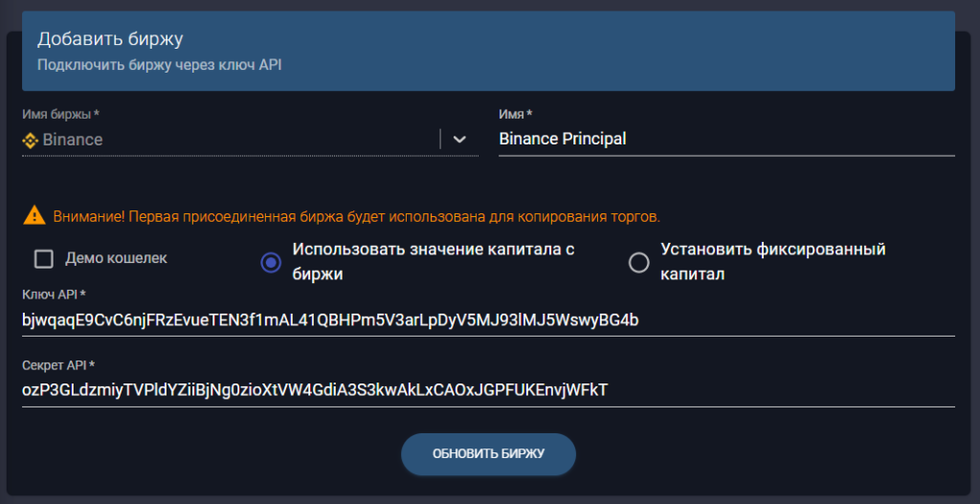Click the Имя биржи label
Screen dimensions: 980x504
click(61, 115)
